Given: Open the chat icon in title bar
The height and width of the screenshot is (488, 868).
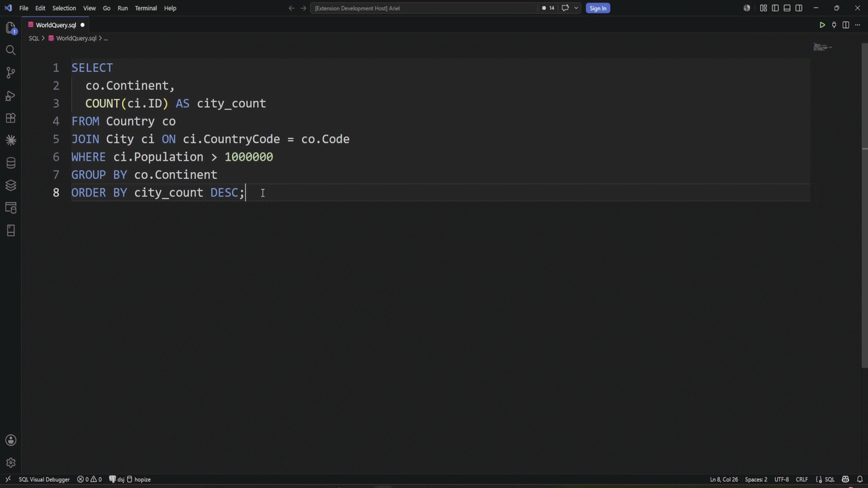Looking at the screenshot, I should (x=565, y=8).
